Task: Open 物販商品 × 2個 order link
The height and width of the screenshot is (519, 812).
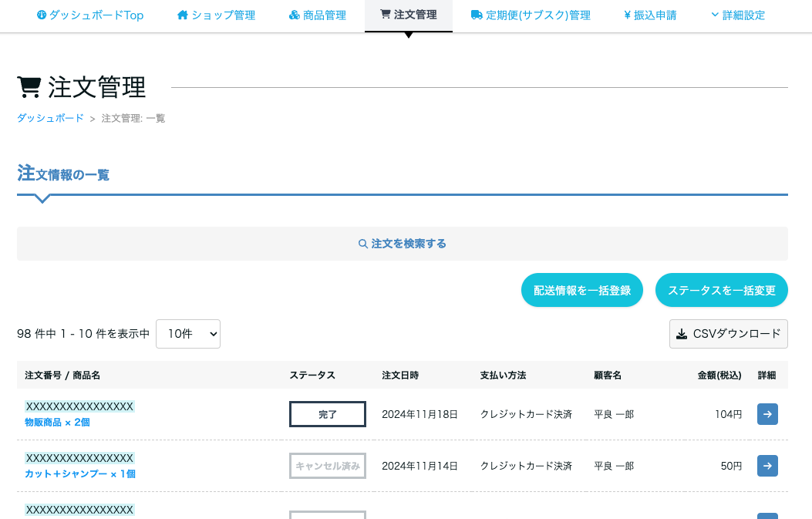Action: point(57,422)
